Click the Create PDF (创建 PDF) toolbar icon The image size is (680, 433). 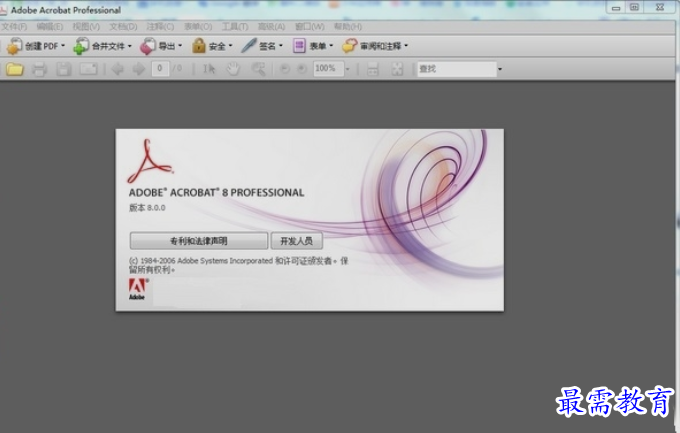[14, 46]
